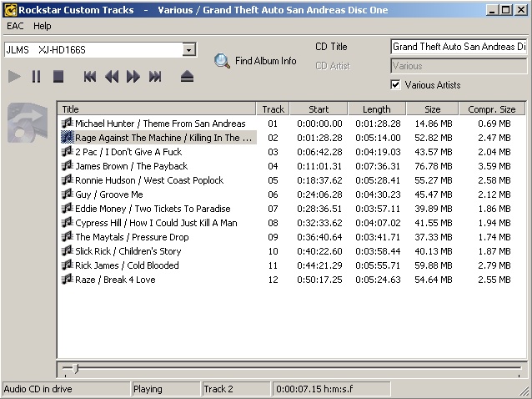
Task: Click the disabled CD Artist field showing Various
Action: pyautogui.click(x=459, y=66)
